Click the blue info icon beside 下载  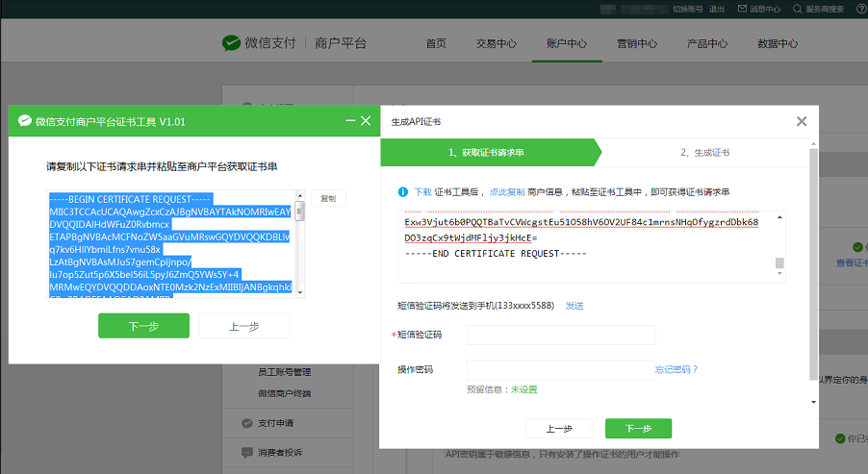(403, 191)
